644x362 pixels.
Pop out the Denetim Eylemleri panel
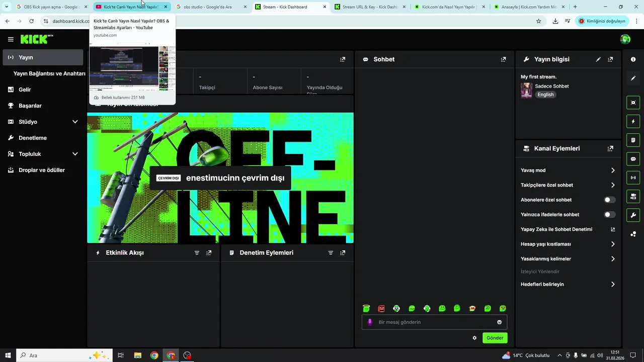coord(343,253)
